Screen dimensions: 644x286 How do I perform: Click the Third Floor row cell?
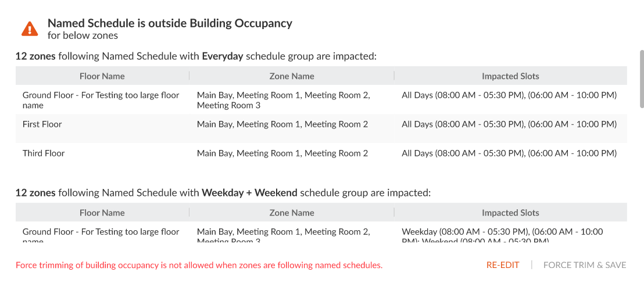click(44, 153)
